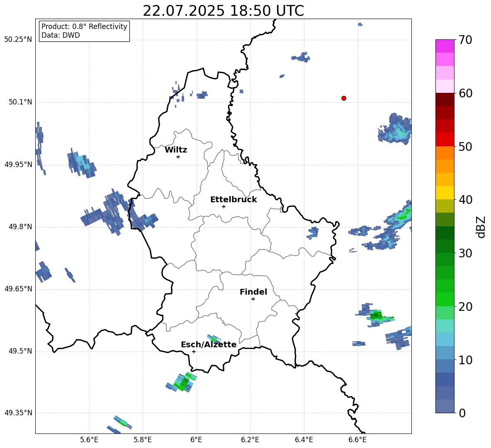Click the 49.95°N latitude label

18,165
